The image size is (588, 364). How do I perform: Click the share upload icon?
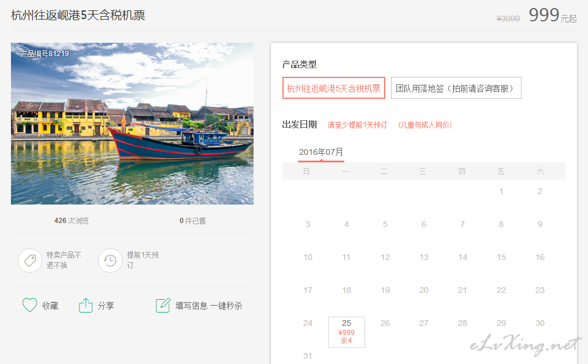tap(85, 306)
